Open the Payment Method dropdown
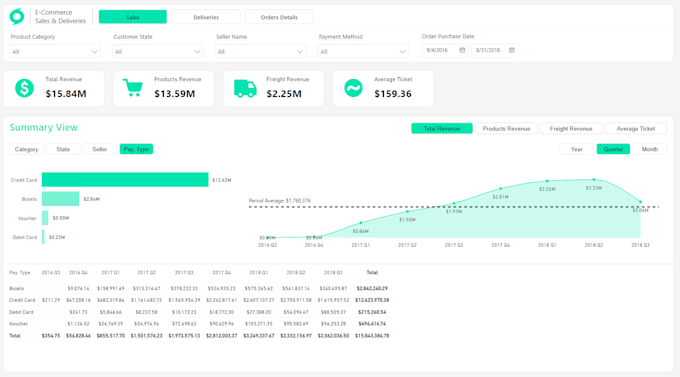The image size is (680, 377). [x=363, y=51]
